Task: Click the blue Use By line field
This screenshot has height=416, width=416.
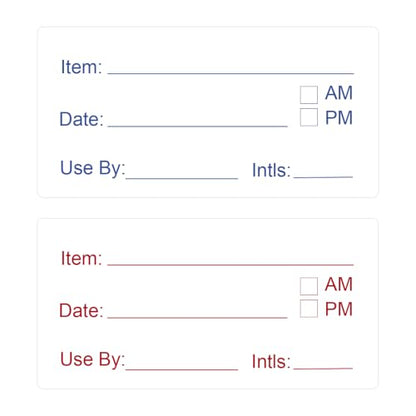Action: click(x=182, y=178)
